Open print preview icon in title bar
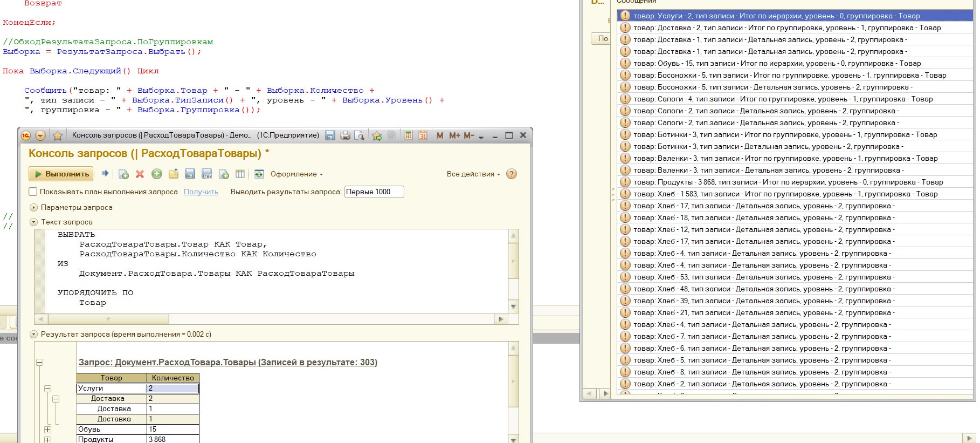 (x=359, y=135)
